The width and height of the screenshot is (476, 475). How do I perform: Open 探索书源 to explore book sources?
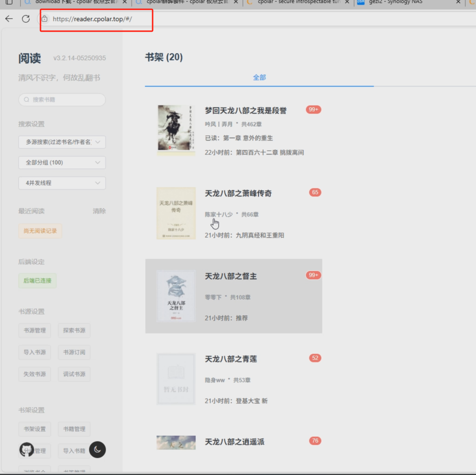[74, 330]
